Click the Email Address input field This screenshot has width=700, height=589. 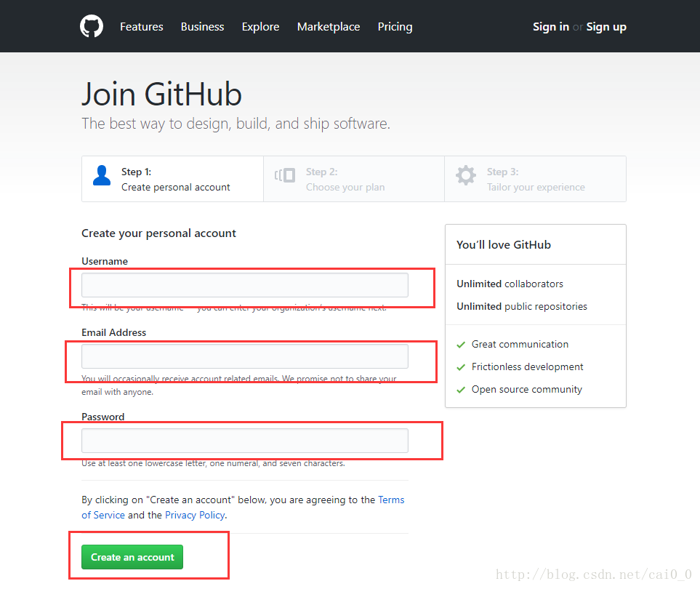coord(244,356)
